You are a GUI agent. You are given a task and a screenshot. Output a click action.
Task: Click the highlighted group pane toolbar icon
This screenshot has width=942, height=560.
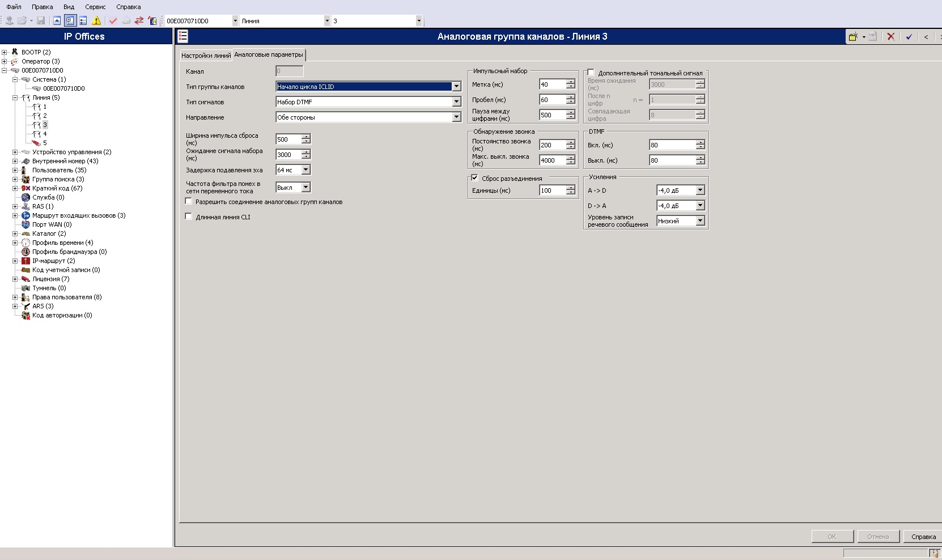coord(70,21)
